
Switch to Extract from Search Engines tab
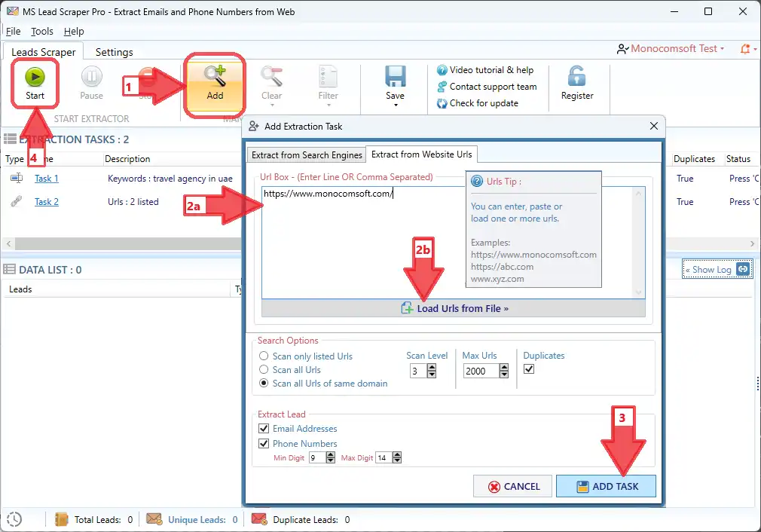pos(307,154)
